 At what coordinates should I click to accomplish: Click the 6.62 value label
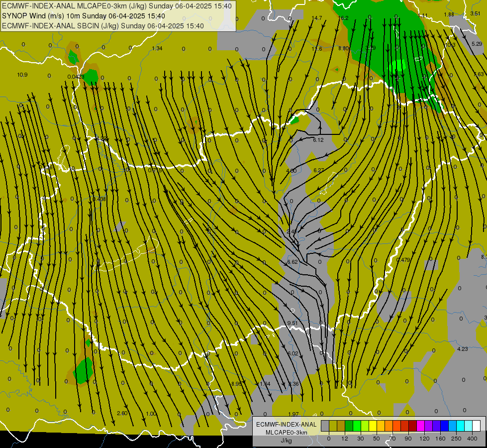coord(292,262)
